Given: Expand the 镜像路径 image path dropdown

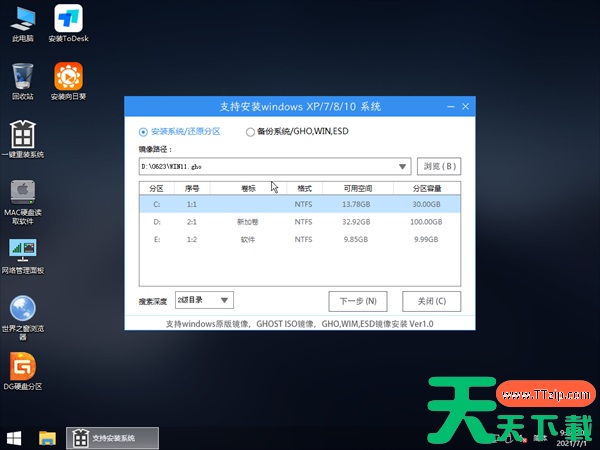Looking at the screenshot, I should point(402,166).
